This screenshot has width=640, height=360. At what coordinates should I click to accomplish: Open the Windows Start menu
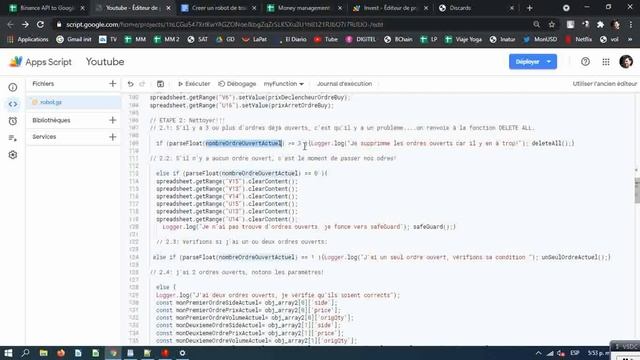pos(8,353)
